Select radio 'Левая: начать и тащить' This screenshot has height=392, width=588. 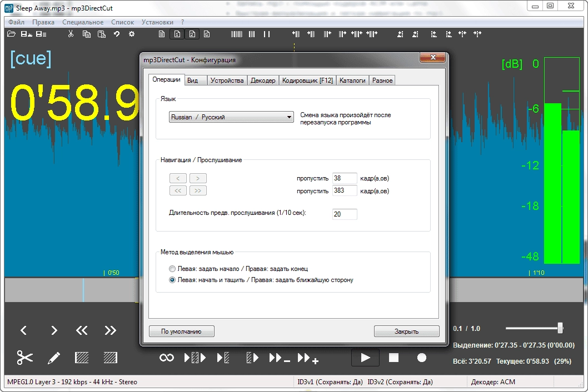[172, 280]
